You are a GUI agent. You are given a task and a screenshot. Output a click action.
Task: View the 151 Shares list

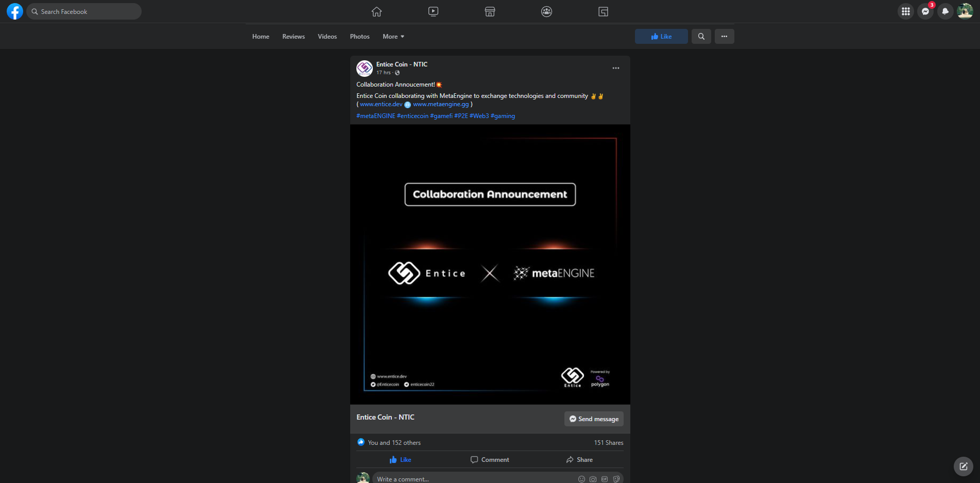pos(609,443)
